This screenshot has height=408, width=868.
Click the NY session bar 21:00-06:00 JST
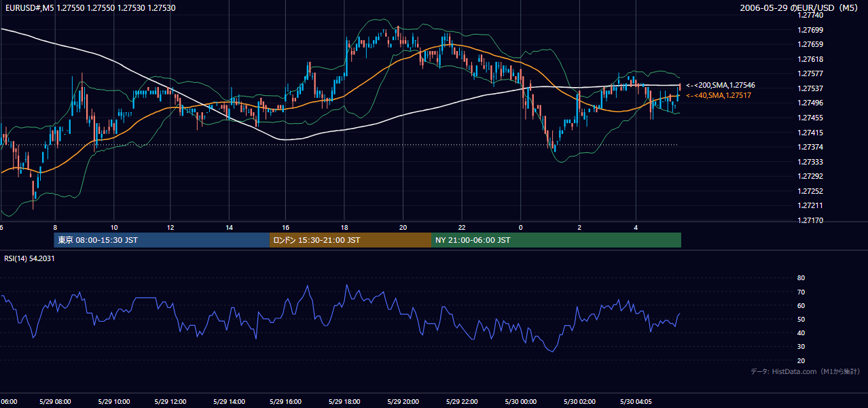pyautogui.click(x=556, y=240)
